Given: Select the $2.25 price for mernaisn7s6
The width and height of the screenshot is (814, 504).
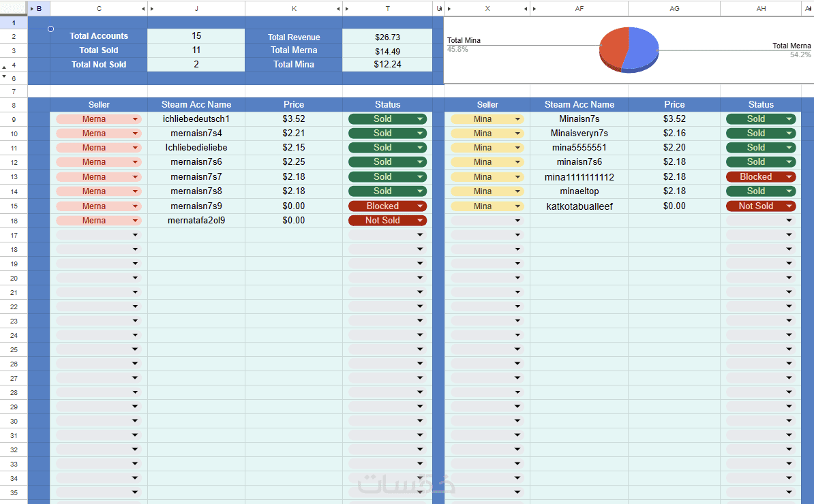Looking at the screenshot, I should pyautogui.click(x=294, y=162).
